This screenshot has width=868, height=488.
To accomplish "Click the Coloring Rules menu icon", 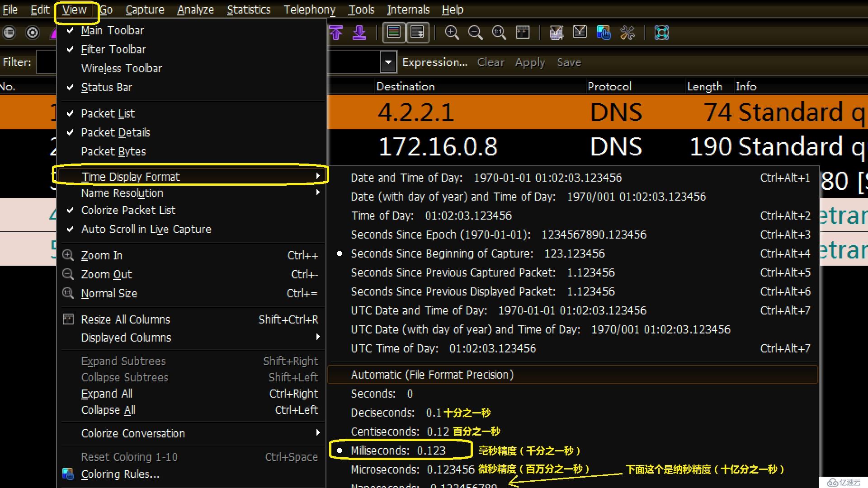I will [68, 474].
